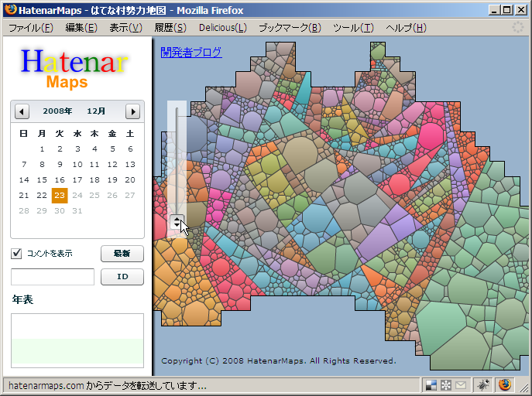
Task: Select greyed date 31 in the calendar
Action: click(x=77, y=211)
